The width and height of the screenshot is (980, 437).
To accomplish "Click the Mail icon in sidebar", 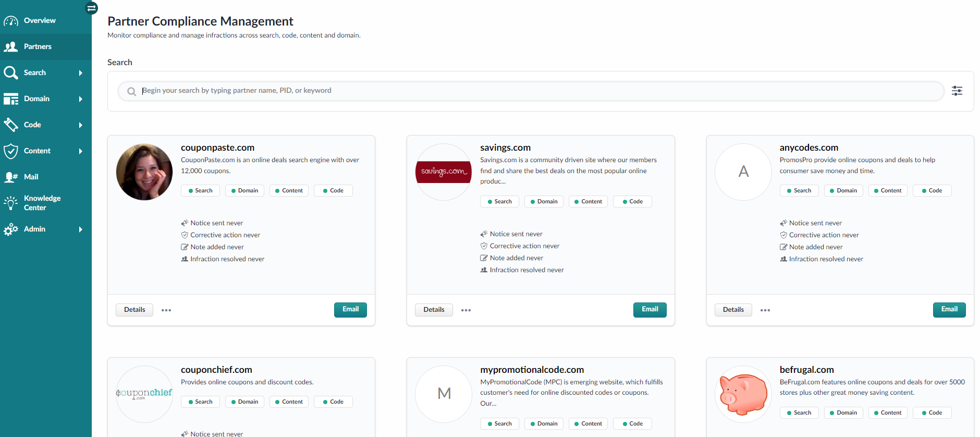I will point(11,177).
